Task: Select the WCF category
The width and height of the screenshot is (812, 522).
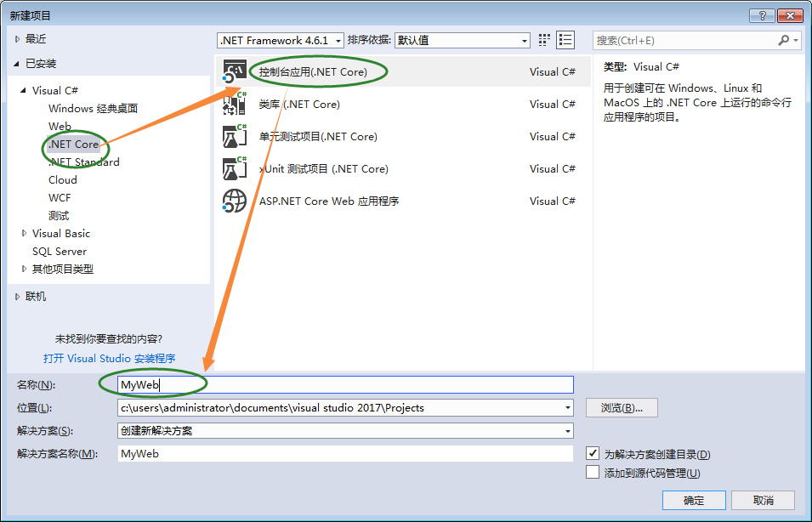Action: pyautogui.click(x=60, y=198)
